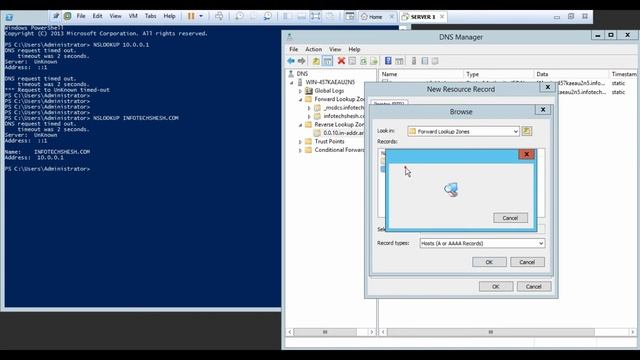Click the PowerShell prompt line at bottom
The height and width of the screenshot is (360, 640).
click(x=47, y=169)
